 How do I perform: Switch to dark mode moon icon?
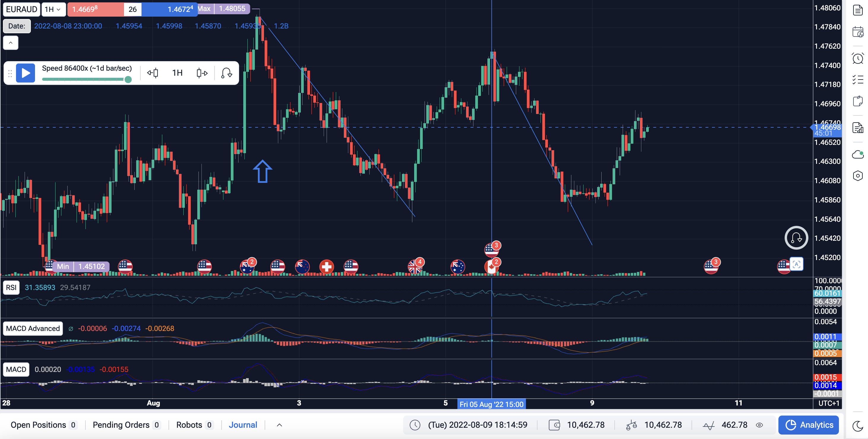coord(858,426)
